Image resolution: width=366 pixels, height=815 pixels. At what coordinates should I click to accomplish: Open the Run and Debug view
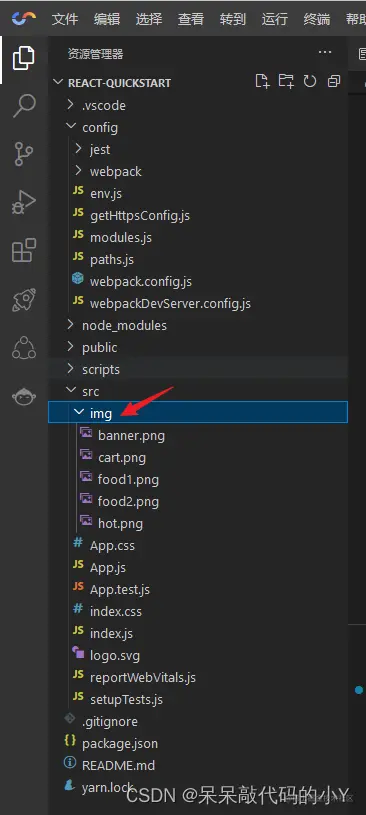(x=23, y=202)
